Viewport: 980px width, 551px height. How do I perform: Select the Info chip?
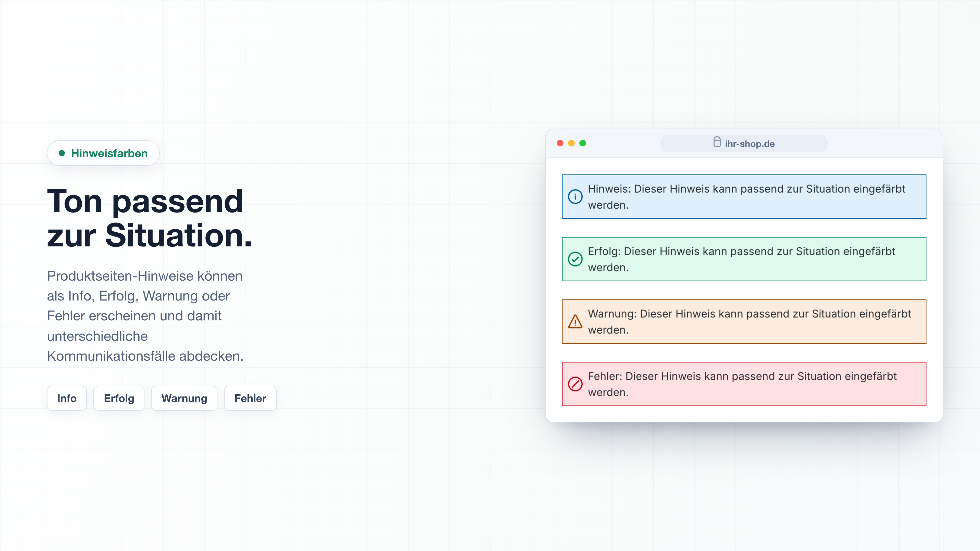tap(67, 398)
